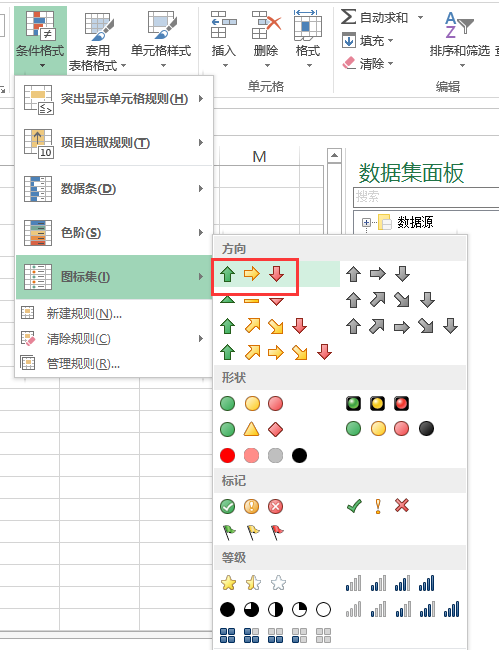Select the three colored arrows icon set

click(252, 274)
